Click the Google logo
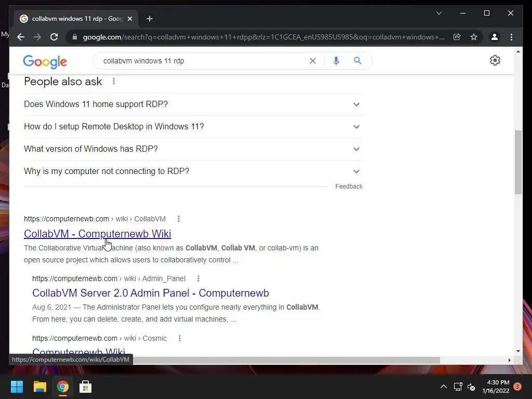Image resolution: width=532 pixels, height=399 pixels. click(45, 62)
